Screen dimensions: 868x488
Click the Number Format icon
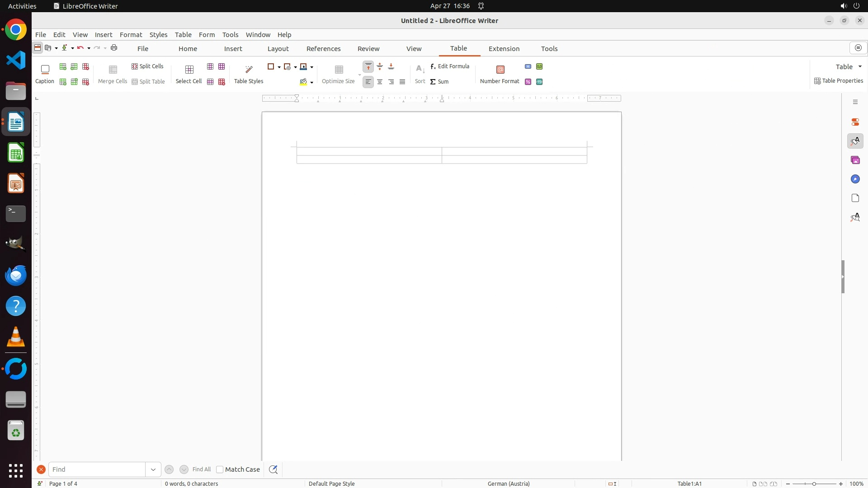coord(500,70)
